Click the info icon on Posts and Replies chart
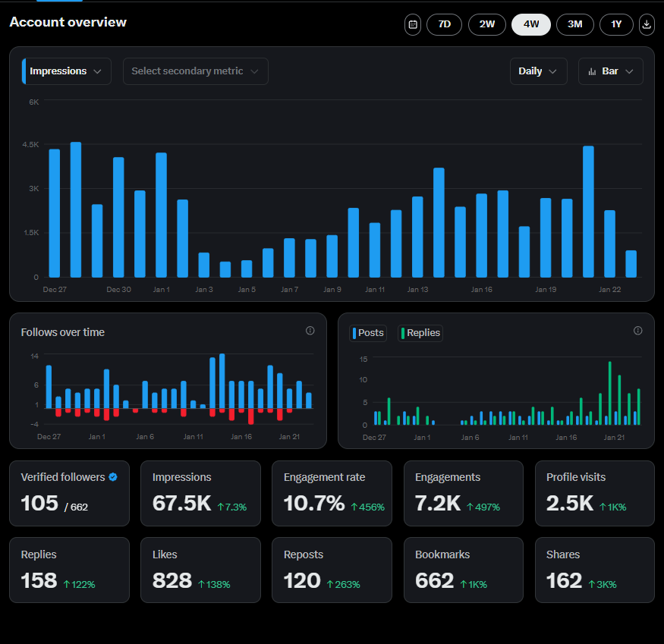The width and height of the screenshot is (664, 644). [637, 330]
